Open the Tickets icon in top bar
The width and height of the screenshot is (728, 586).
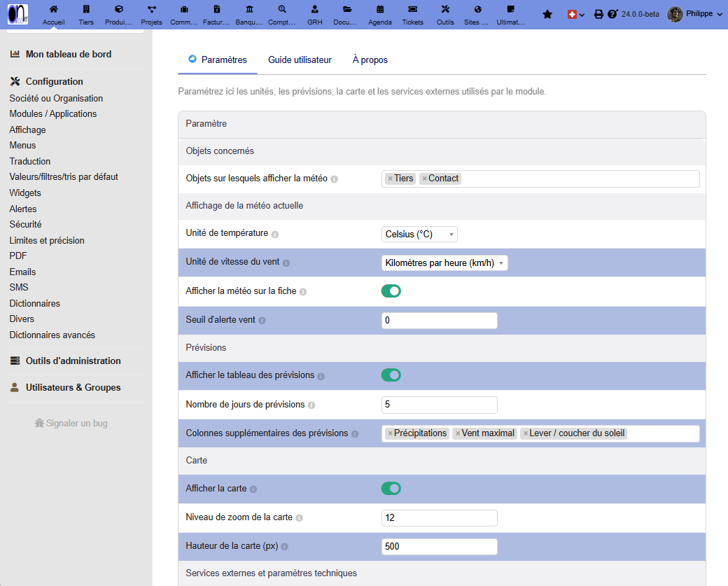[x=412, y=9]
